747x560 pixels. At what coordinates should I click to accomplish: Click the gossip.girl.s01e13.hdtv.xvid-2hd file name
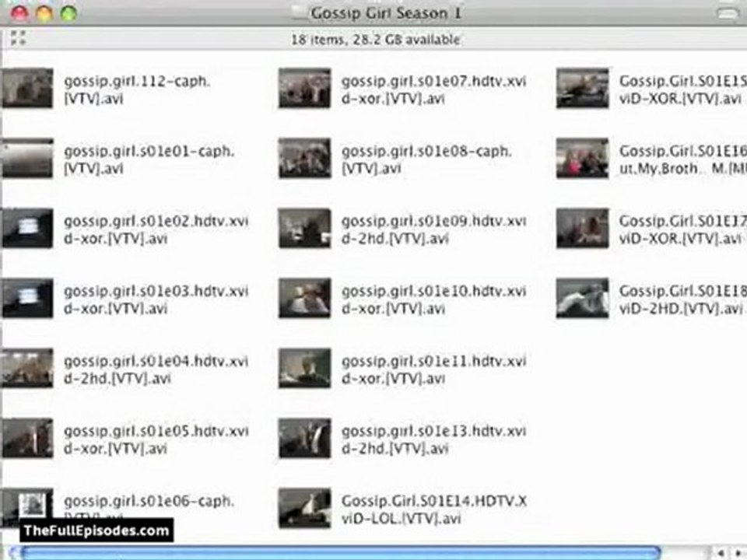[434, 439]
